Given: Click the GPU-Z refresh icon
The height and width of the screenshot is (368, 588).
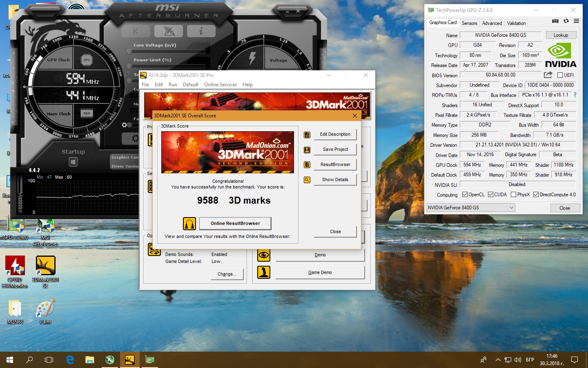Looking at the screenshot, I should pos(566,21).
